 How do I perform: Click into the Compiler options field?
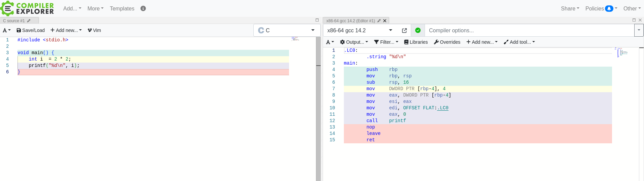point(529,30)
